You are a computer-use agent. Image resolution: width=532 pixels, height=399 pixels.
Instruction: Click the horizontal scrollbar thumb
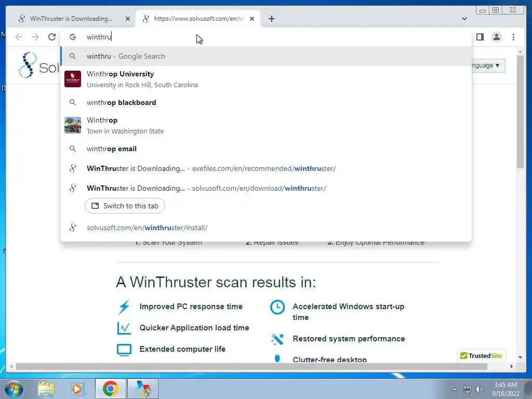click(x=251, y=367)
